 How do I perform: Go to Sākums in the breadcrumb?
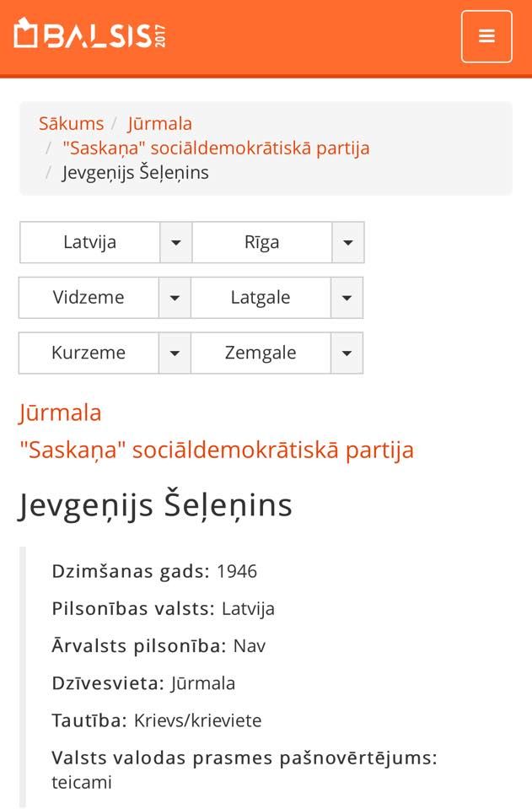pos(71,123)
